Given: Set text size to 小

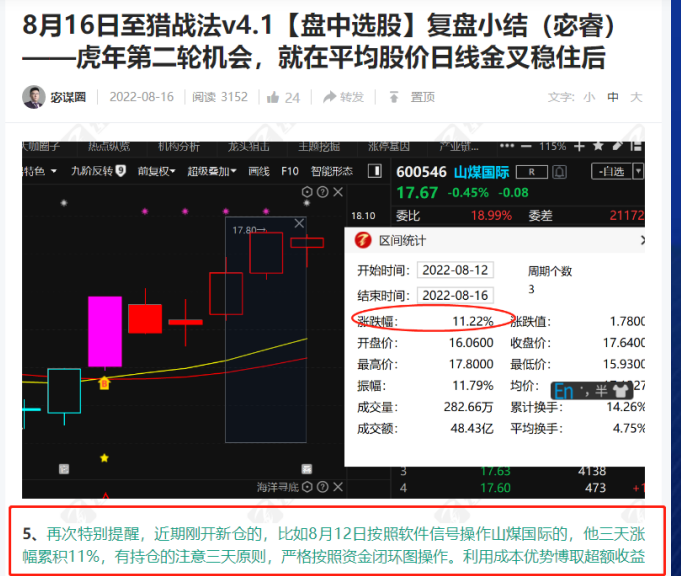Looking at the screenshot, I should [589, 97].
